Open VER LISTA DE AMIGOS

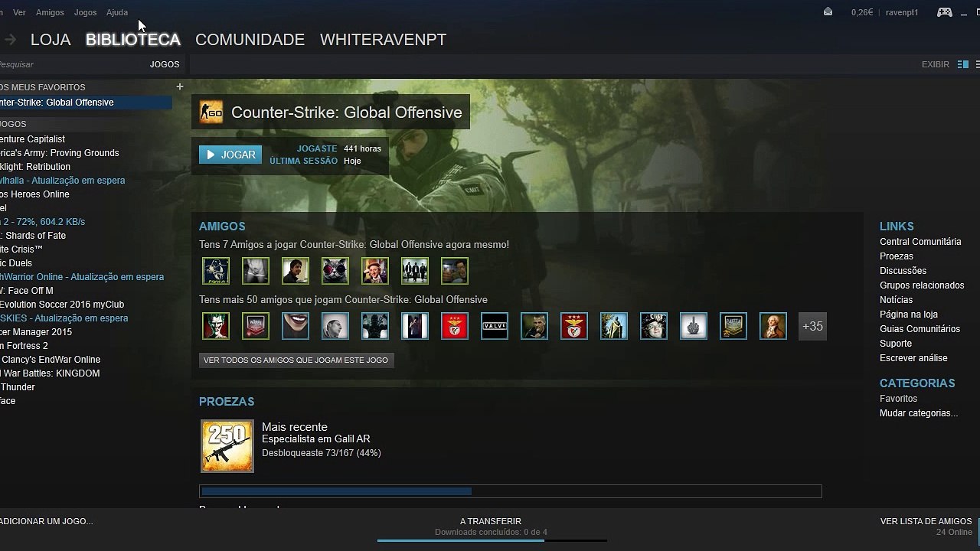click(x=926, y=521)
